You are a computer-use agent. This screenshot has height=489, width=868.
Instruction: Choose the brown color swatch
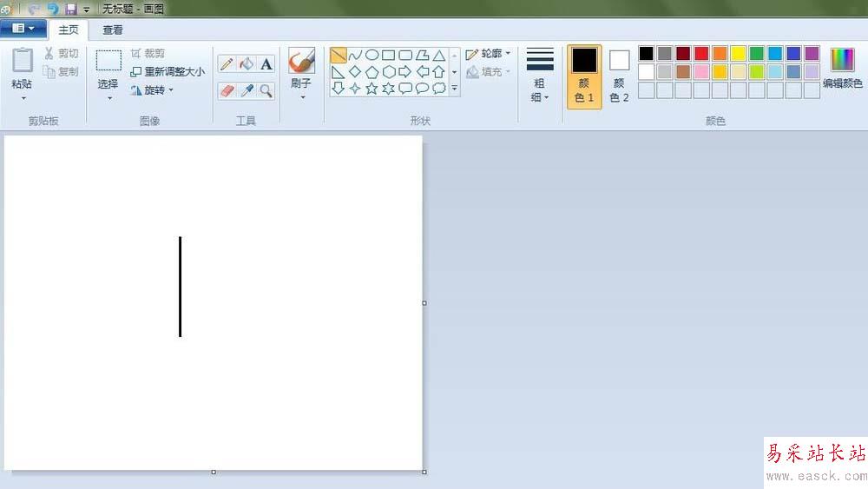pyautogui.click(x=683, y=71)
